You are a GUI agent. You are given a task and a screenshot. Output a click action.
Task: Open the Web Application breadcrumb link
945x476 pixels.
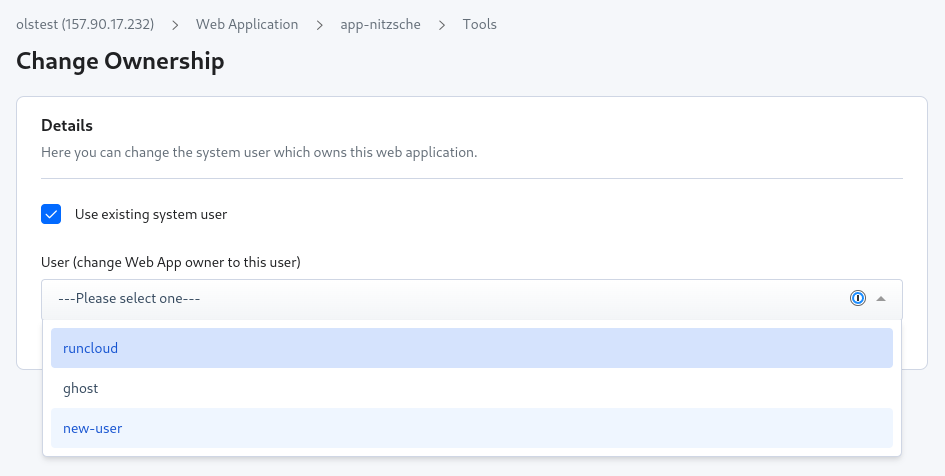[247, 24]
